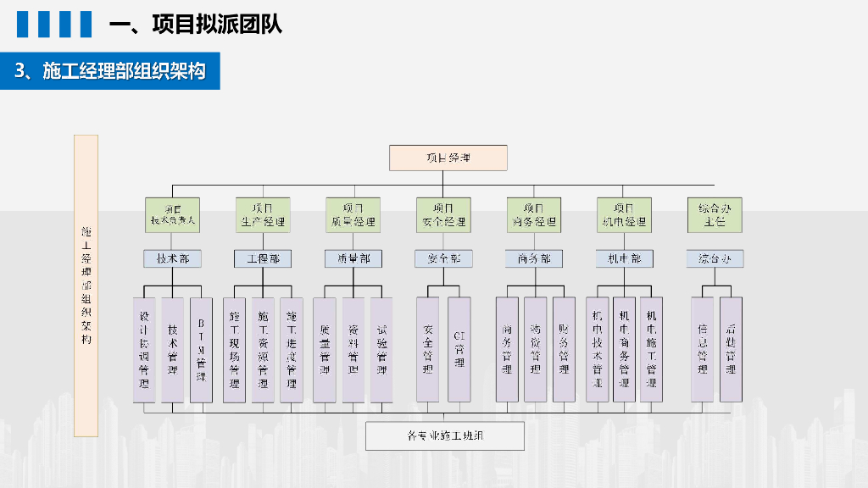Click the 安全部 department box
868x488 pixels.
443,258
